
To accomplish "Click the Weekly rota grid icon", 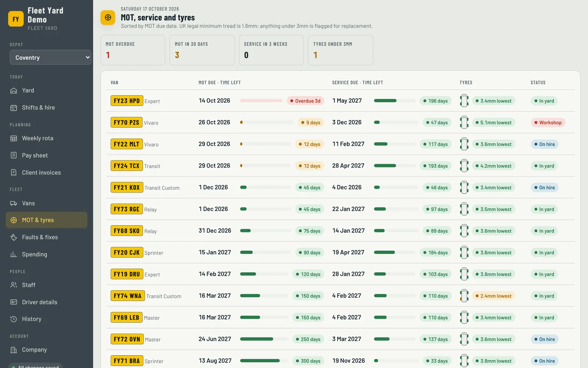I will [x=14, y=138].
